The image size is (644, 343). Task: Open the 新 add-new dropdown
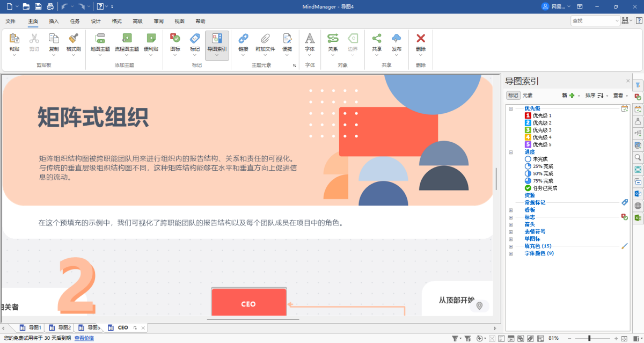(571, 95)
